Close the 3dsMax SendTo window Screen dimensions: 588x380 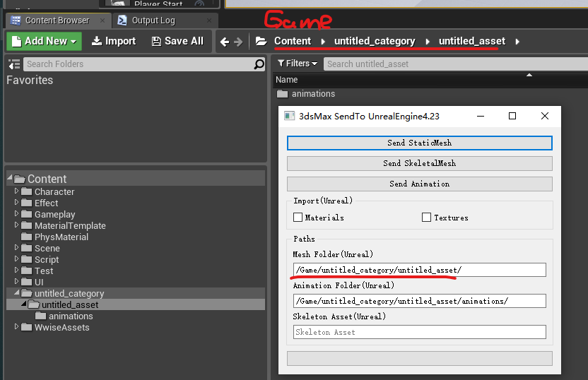coord(545,116)
